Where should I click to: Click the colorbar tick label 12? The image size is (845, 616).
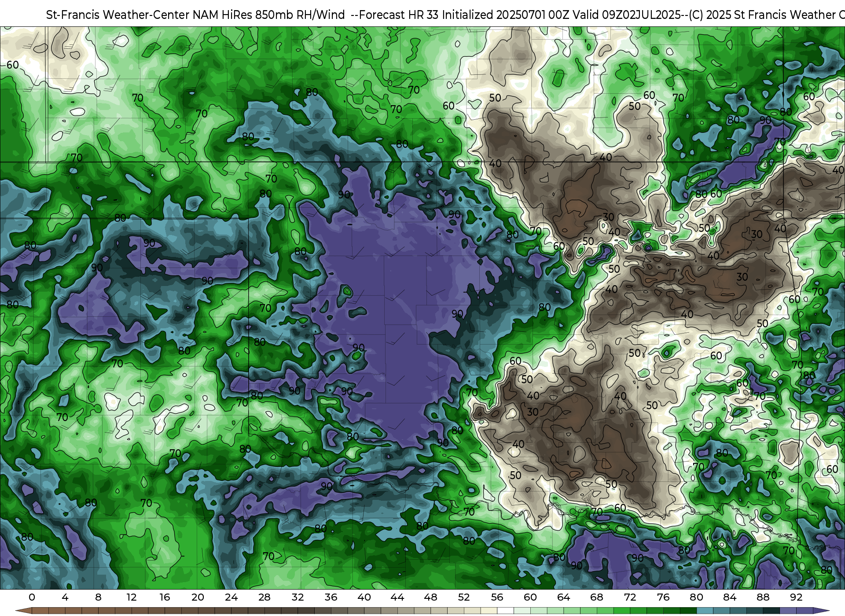coord(132,597)
